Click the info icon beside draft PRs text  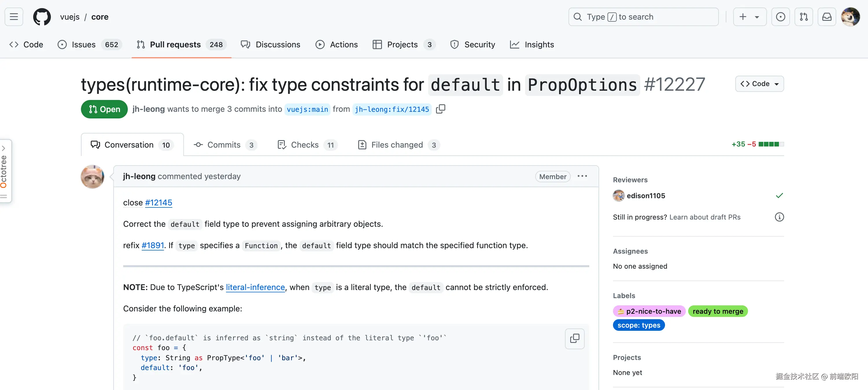(780, 217)
